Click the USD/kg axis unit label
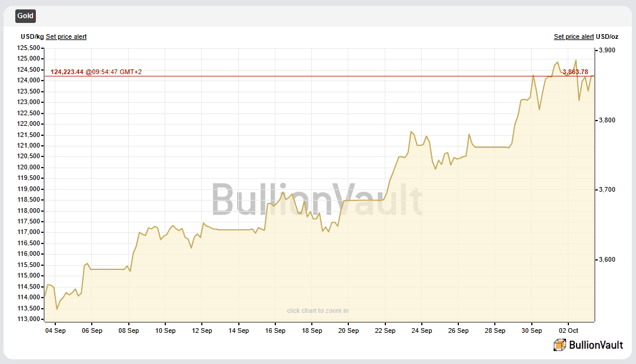636x364 pixels. click(32, 36)
